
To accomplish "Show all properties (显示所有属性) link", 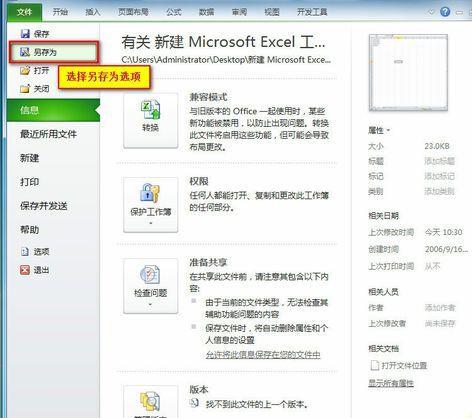I will coord(391,383).
